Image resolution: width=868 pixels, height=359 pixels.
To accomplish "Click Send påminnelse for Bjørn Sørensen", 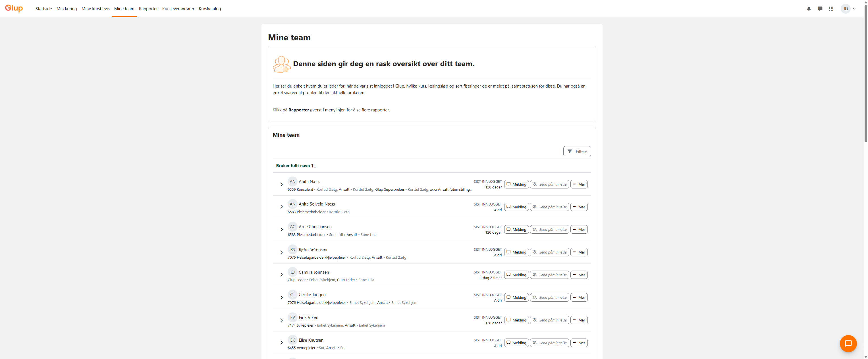I will tap(549, 252).
